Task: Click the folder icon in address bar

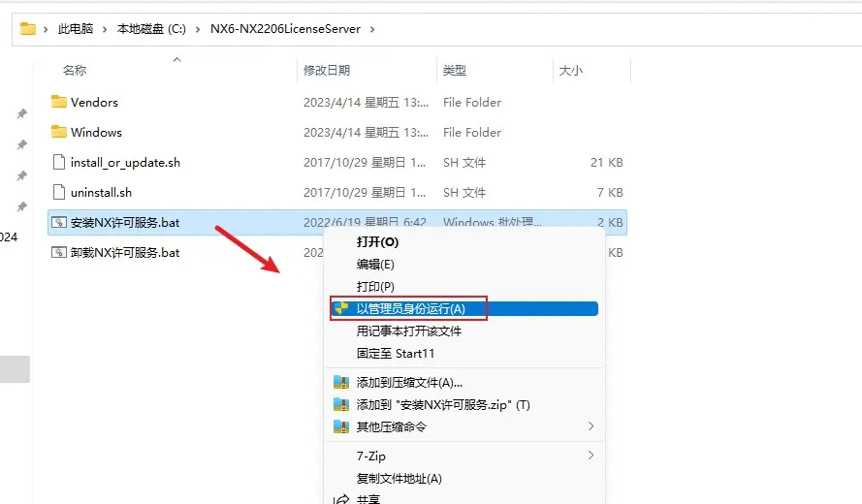Action: pos(27,28)
